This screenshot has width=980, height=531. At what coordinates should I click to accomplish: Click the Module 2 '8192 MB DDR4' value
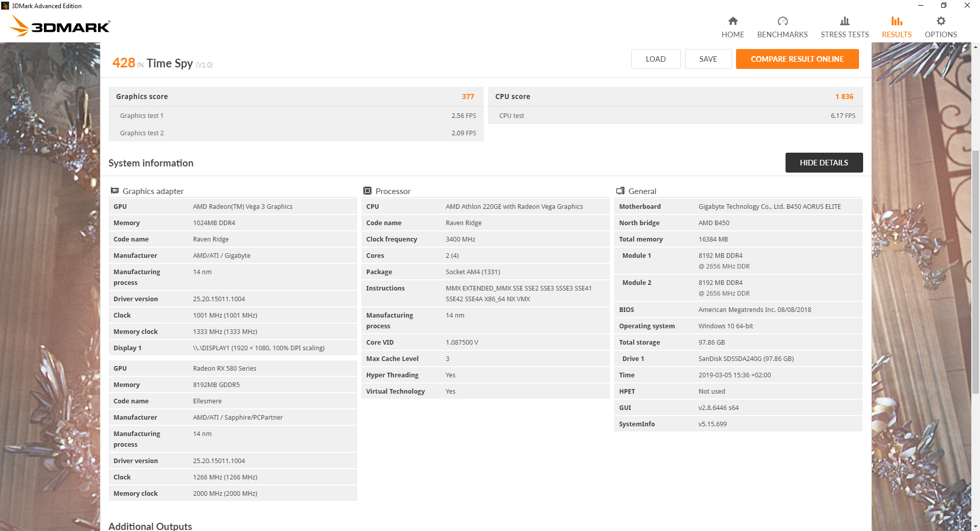720,283
